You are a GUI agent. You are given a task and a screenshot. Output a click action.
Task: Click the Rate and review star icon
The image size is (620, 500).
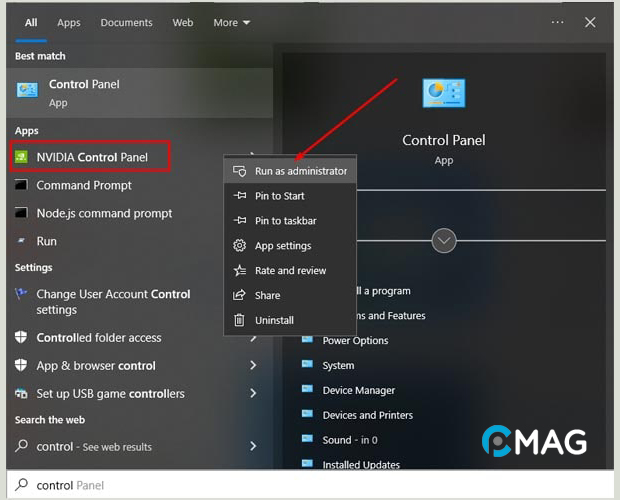[240, 270]
